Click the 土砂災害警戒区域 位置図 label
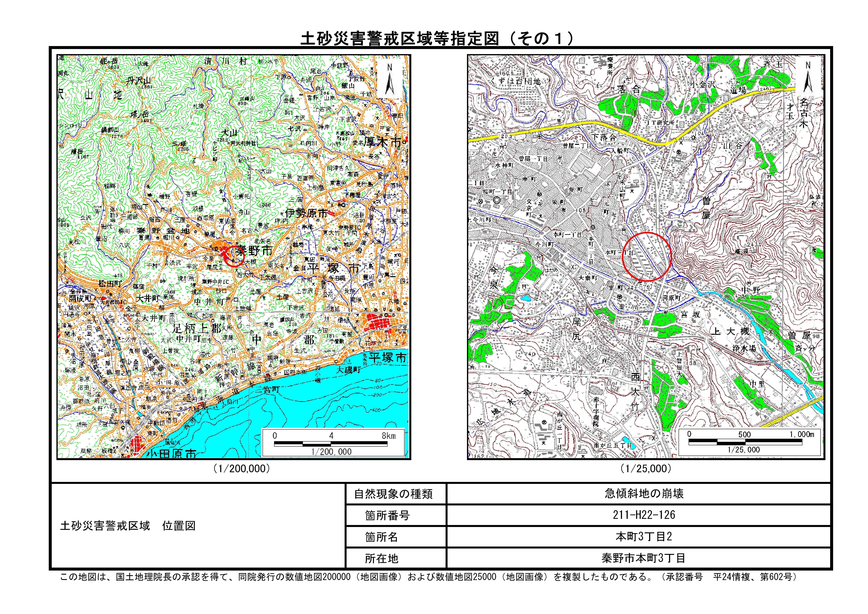 [x=128, y=526]
